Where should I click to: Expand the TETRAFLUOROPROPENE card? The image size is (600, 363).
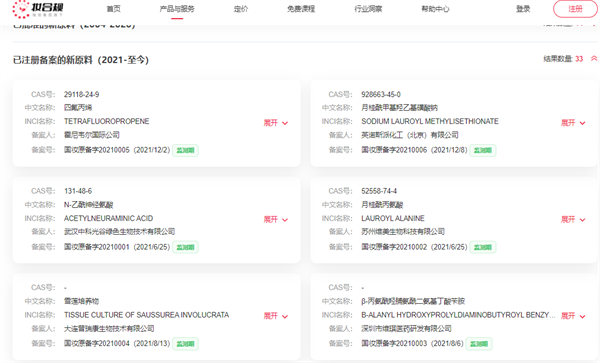(x=276, y=123)
